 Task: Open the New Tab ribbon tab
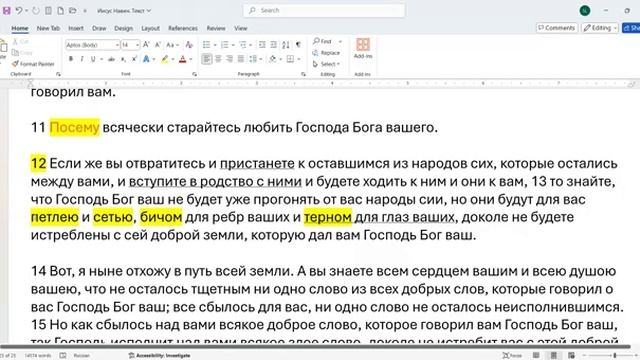48,28
